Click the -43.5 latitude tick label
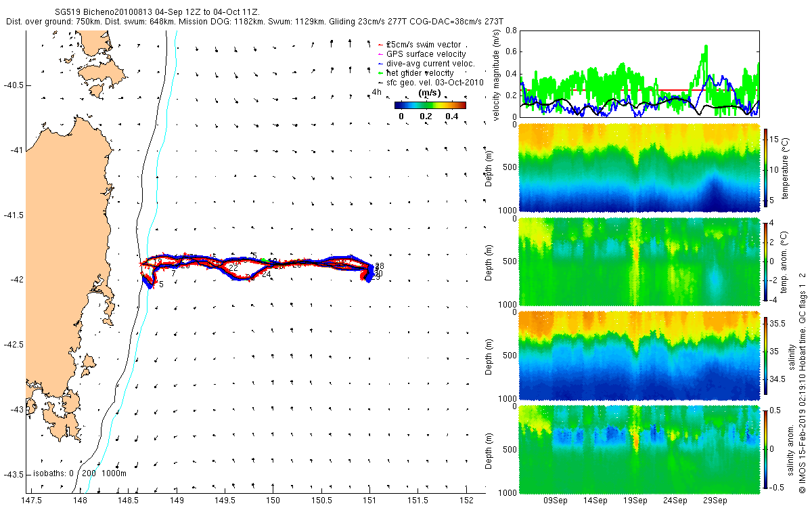The height and width of the screenshot is (508, 812). (x=12, y=474)
